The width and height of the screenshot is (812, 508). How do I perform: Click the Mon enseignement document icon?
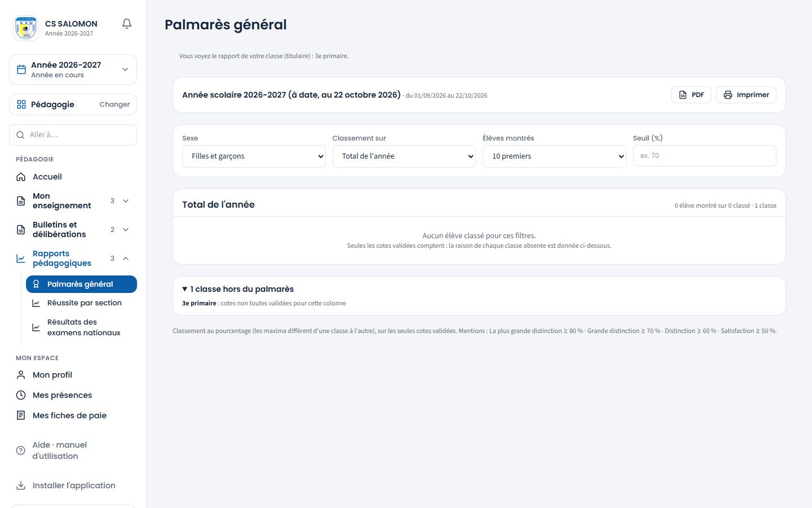coord(21,201)
